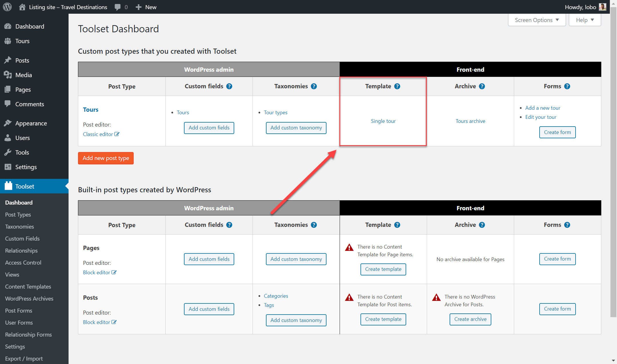Open Access Control in the Toolset submenu
Screen dimensions: 617x364
(x=23, y=263)
